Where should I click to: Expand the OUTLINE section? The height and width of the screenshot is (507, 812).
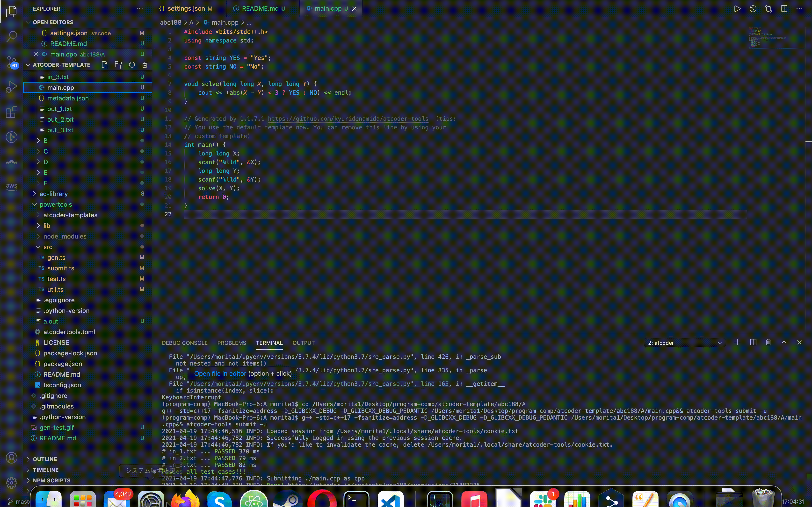click(45, 459)
